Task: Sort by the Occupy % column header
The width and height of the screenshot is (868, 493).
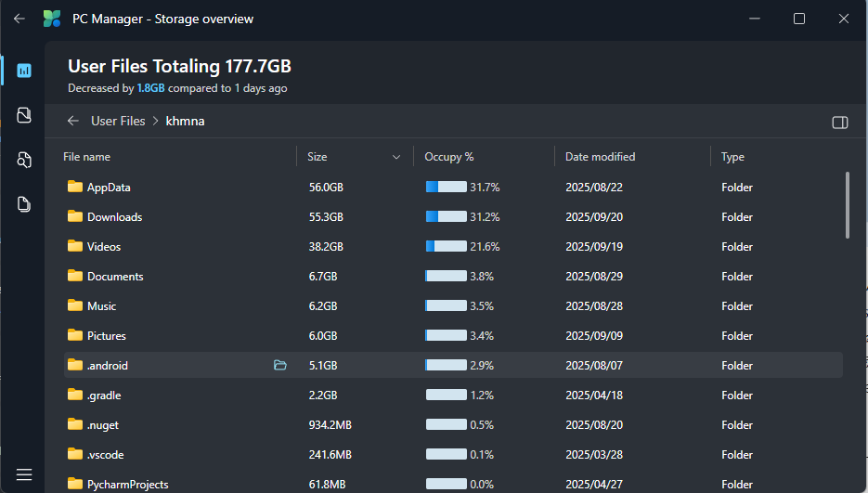Action: point(449,157)
